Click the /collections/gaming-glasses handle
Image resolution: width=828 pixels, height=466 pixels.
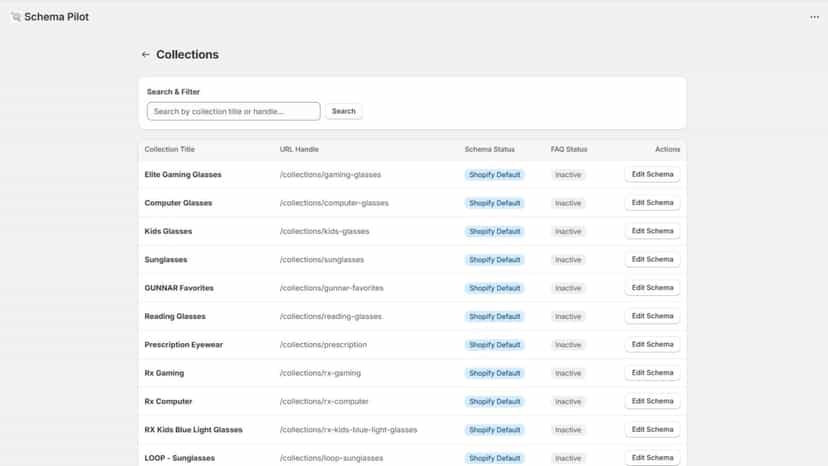point(330,175)
